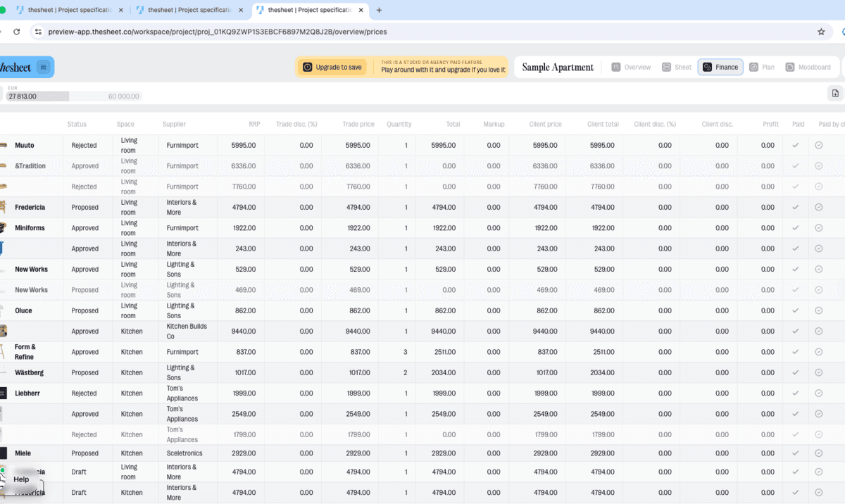The width and height of the screenshot is (845, 504).
Task: Click the Markup column header
Action: click(x=494, y=124)
